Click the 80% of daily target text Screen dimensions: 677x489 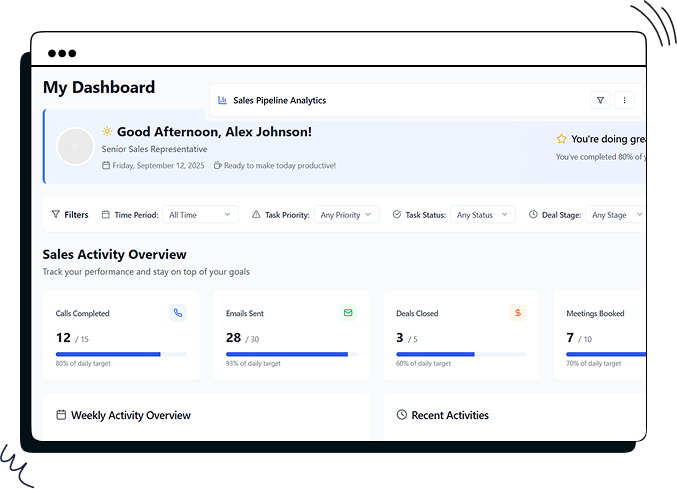click(x=83, y=363)
